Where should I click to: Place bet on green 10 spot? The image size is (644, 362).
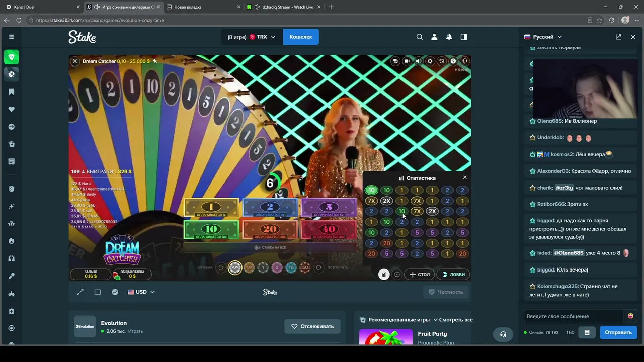[211, 230]
